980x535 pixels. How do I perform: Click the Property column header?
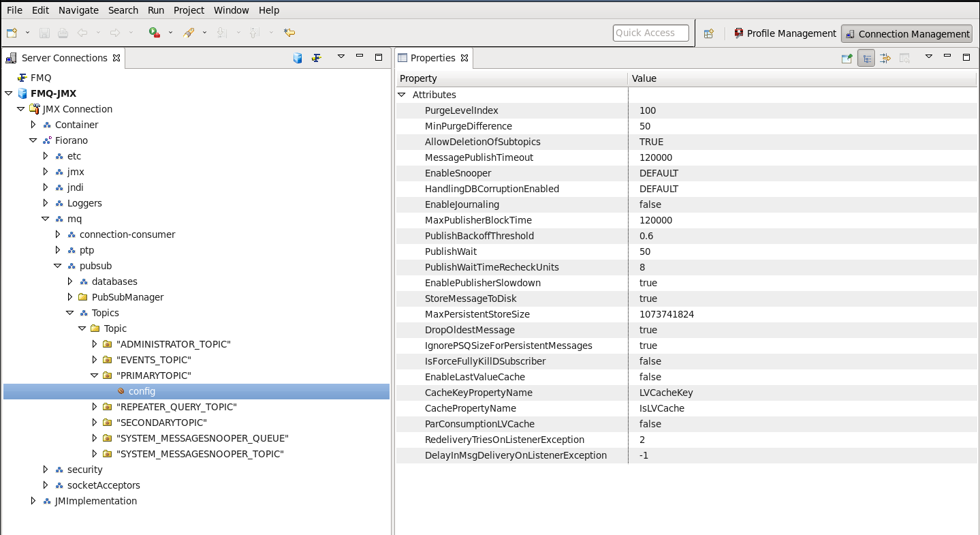pos(511,78)
